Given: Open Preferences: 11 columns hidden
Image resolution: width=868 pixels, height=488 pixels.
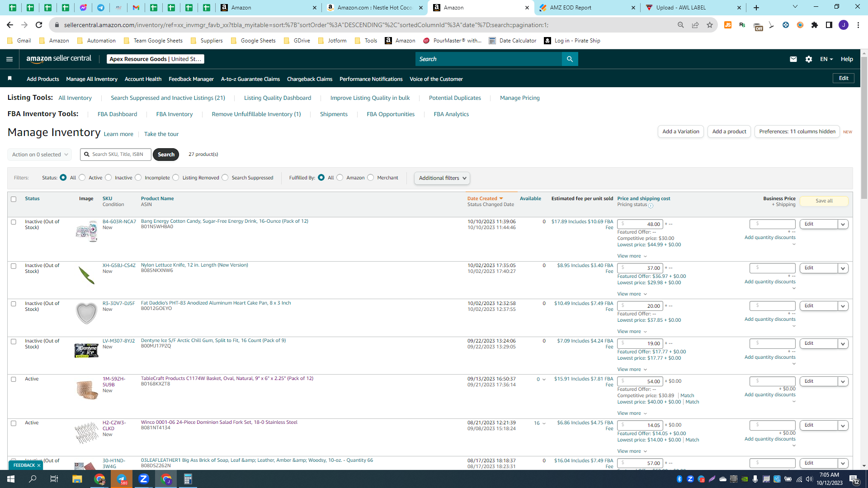Looking at the screenshot, I should (797, 131).
